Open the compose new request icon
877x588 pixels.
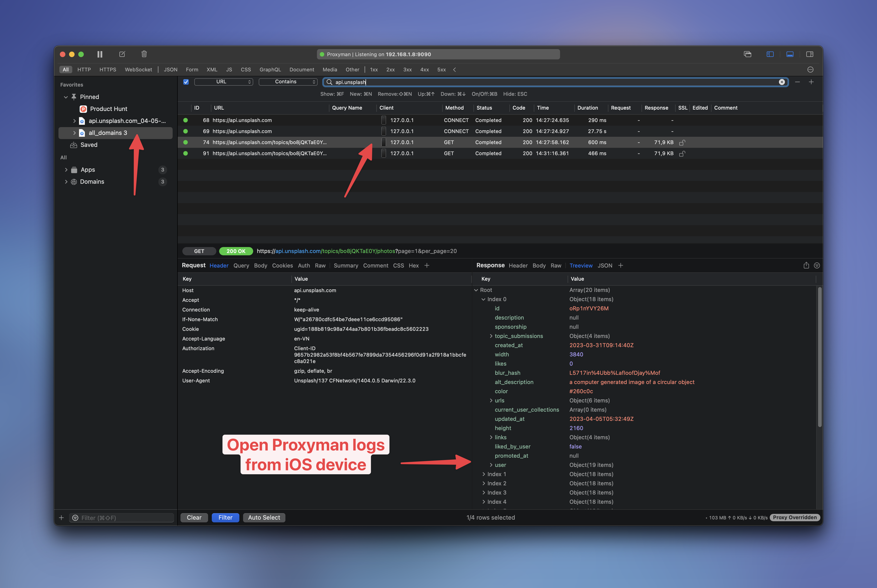(x=122, y=54)
